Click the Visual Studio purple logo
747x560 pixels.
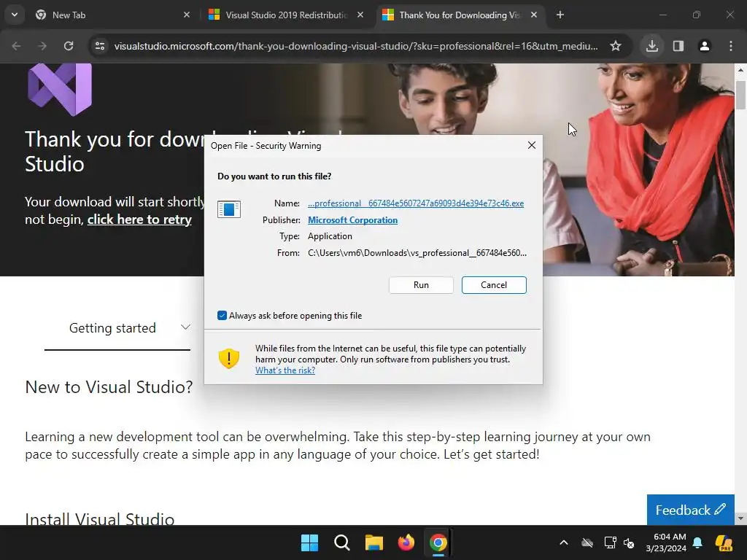point(60,90)
